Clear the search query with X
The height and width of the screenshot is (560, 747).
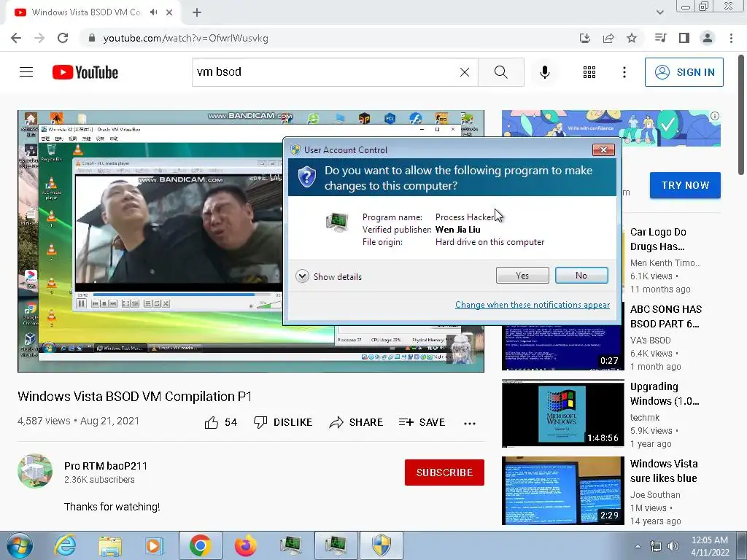(465, 72)
